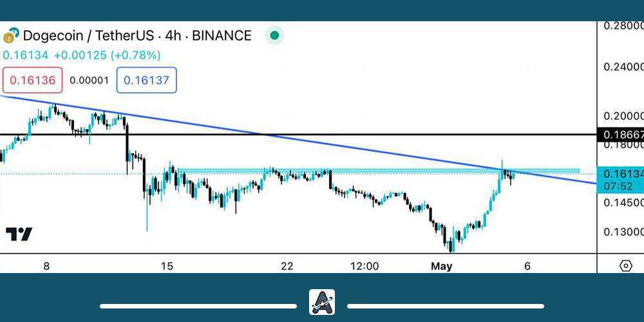644x322 pixels.
Task: Select the light blue resistance zone rectangle
Action: [378, 171]
